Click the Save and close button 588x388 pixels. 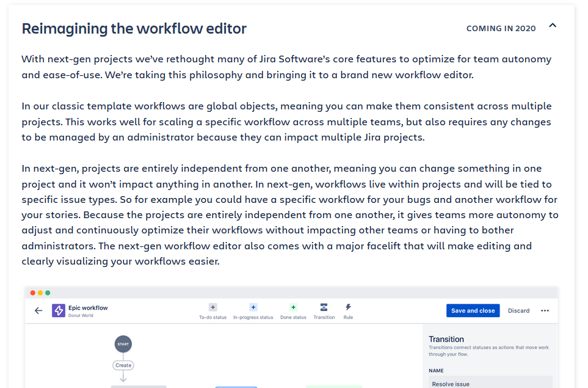(x=473, y=310)
